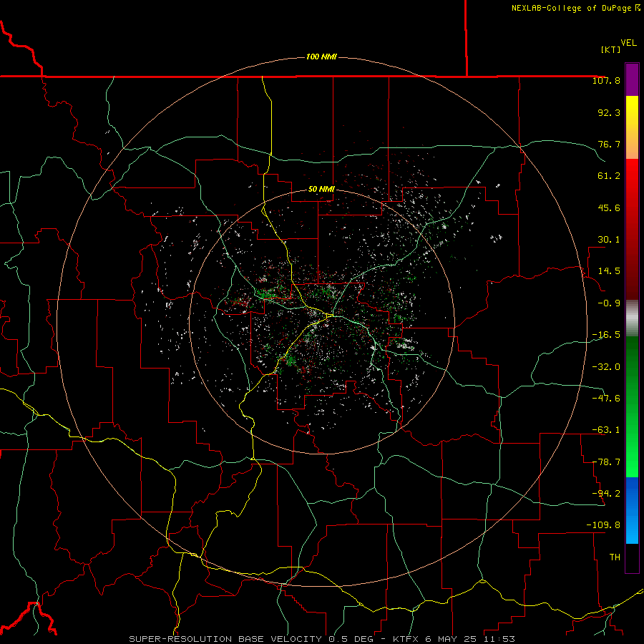Click the -109.8 legend value
This screenshot has width=644, height=644.
tap(603, 525)
